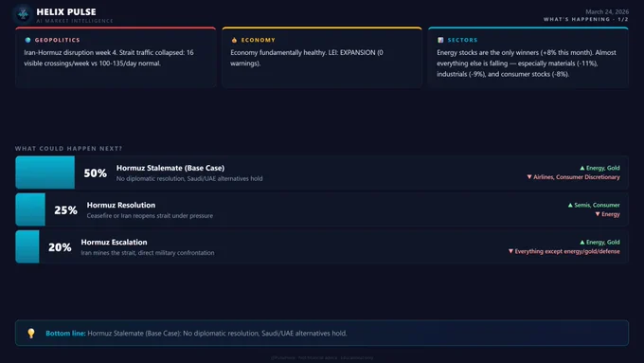
Task: Click the Helix Pulse logo icon
Action: (x=23, y=14)
